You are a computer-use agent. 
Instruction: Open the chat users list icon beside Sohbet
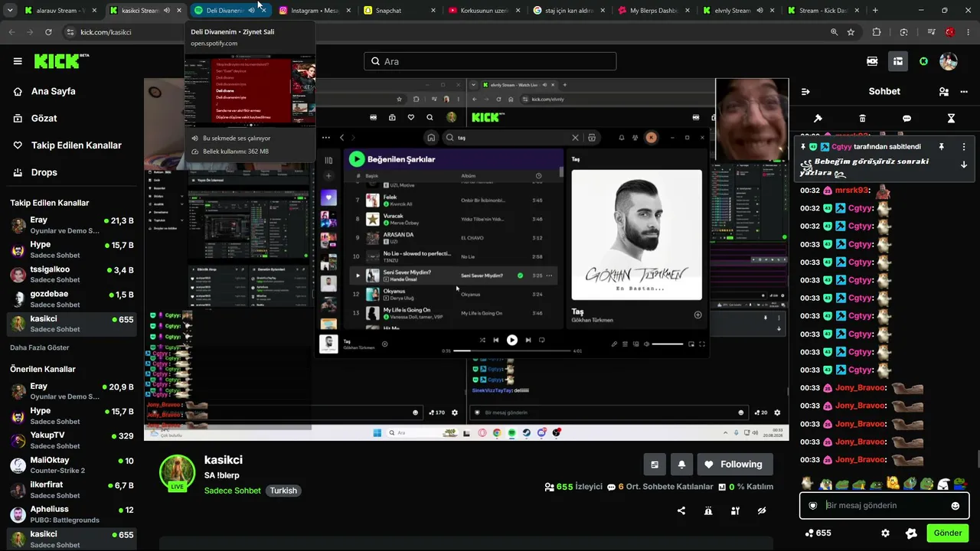pos(943,91)
